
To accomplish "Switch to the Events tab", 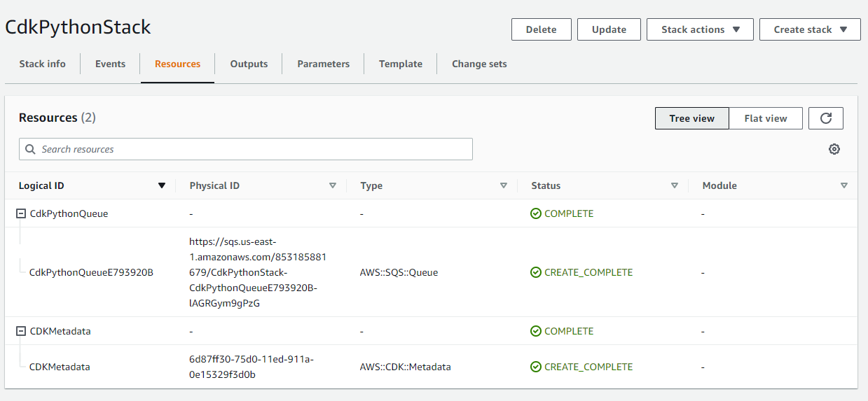I will click(110, 64).
